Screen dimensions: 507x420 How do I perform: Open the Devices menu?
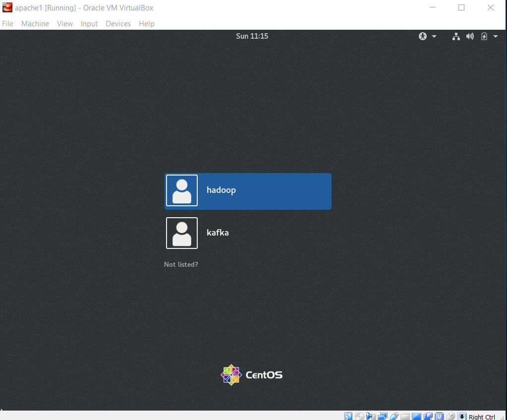click(118, 24)
